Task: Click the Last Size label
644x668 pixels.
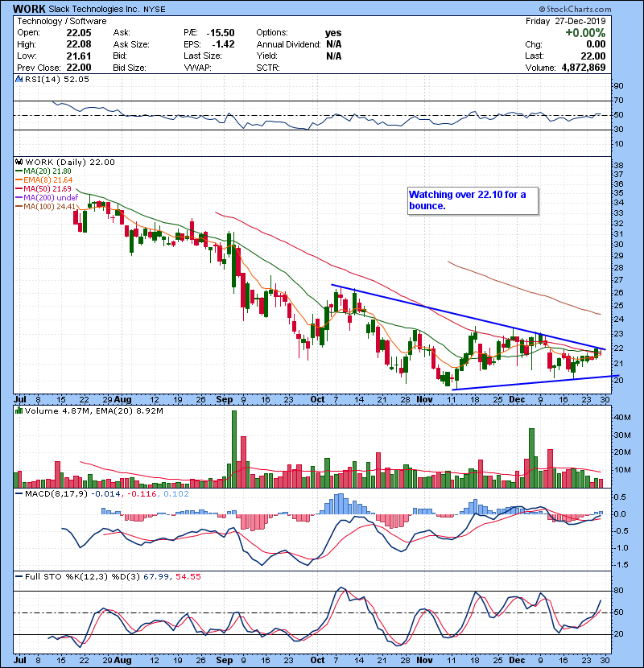Action: (203, 56)
